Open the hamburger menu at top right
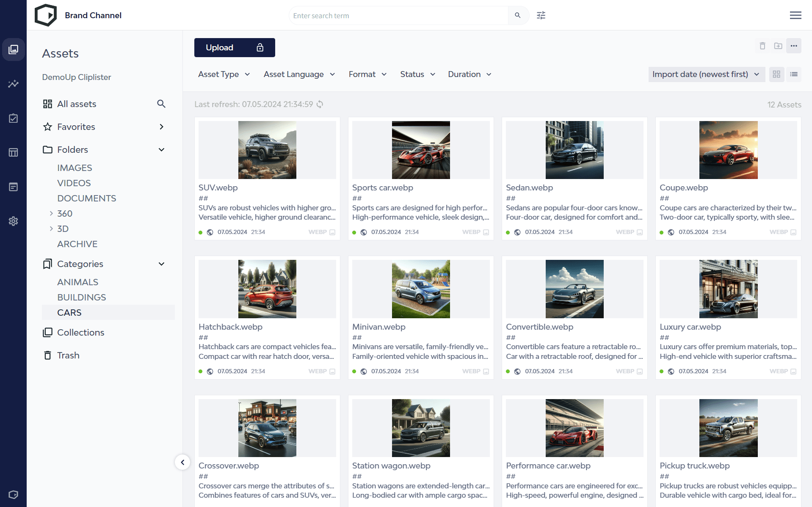Screen dimensions: 812x507 (795, 15)
